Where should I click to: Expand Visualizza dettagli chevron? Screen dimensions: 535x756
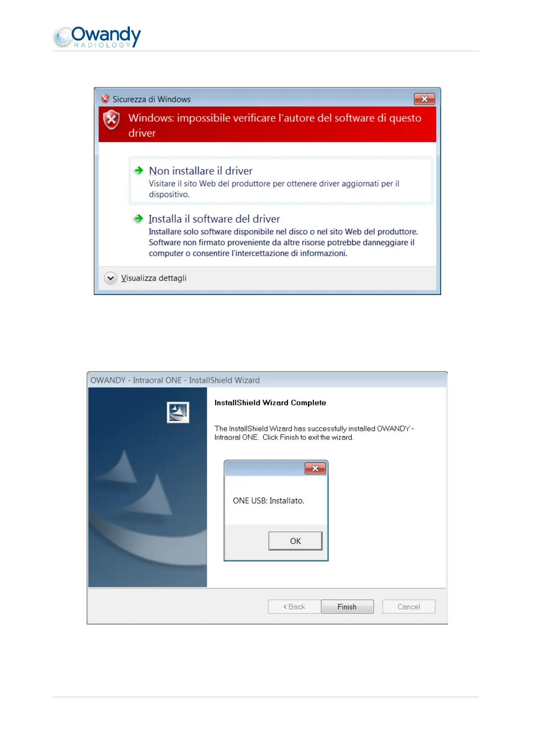(111, 278)
